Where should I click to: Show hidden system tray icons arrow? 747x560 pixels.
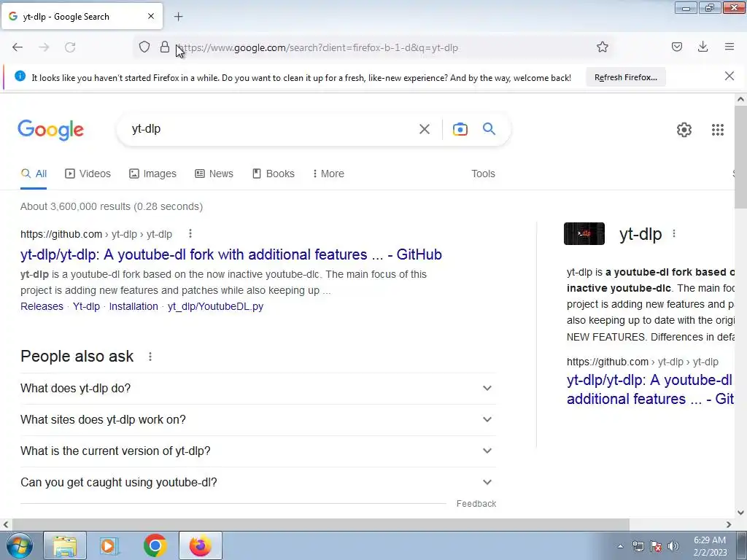[620, 546]
